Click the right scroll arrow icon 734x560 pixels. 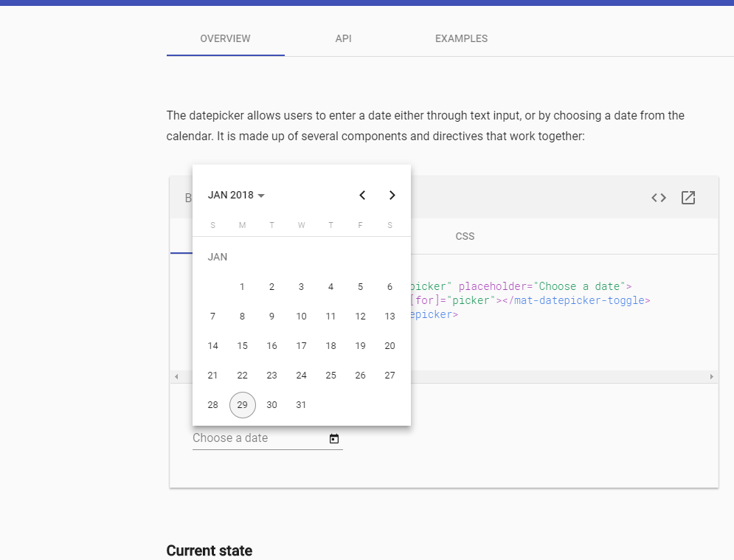pyautogui.click(x=712, y=376)
